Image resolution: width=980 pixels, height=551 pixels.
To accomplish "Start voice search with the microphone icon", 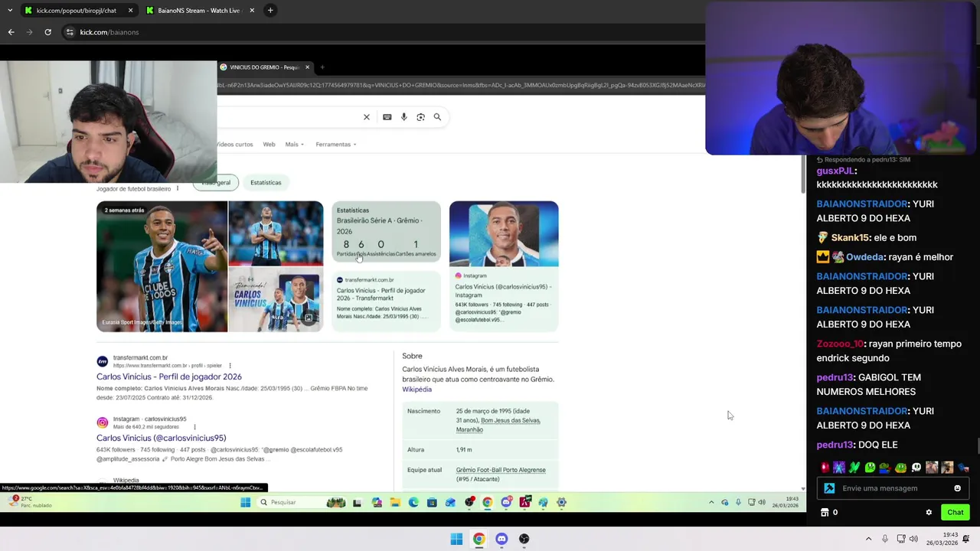I will (x=403, y=117).
